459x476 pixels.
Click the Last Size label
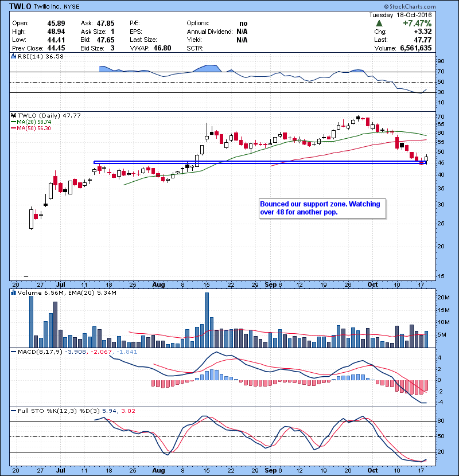pos(143,40)
